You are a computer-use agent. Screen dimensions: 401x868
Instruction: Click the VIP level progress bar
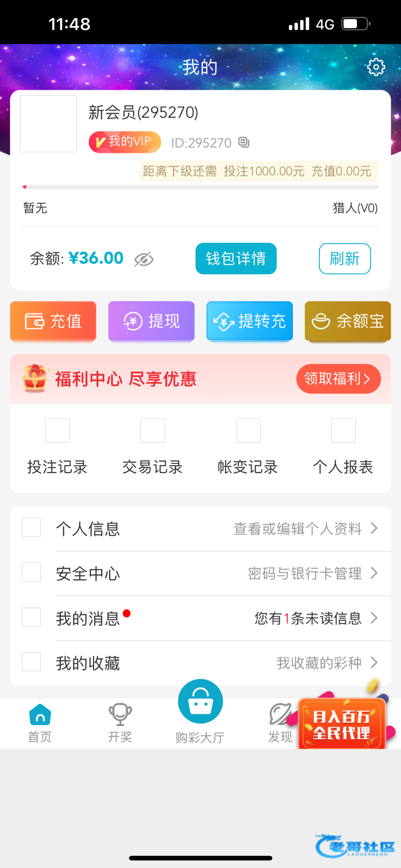tap(200, 187)
